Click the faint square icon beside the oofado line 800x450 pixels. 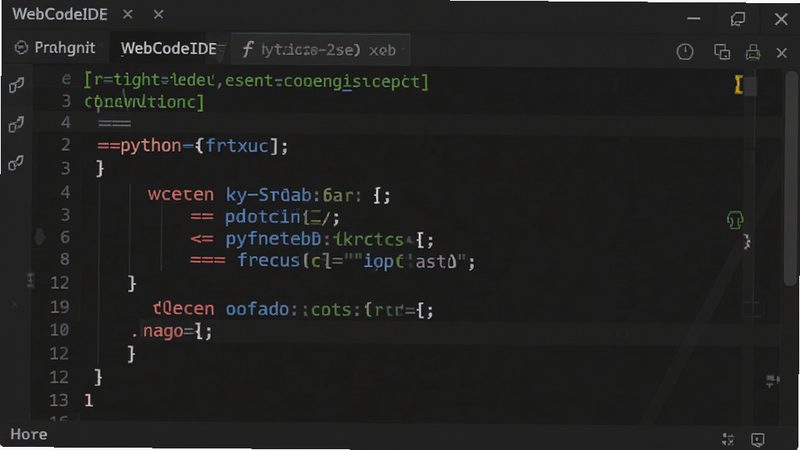[751, 308]
